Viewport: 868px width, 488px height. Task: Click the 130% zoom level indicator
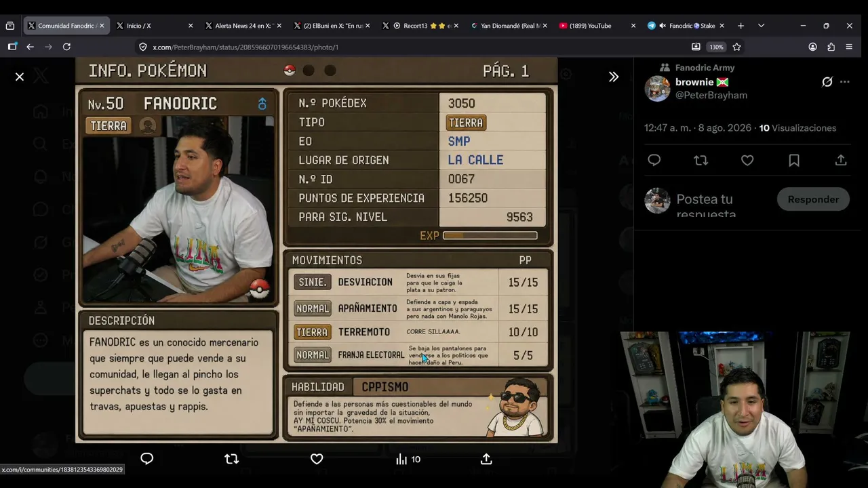716,47
